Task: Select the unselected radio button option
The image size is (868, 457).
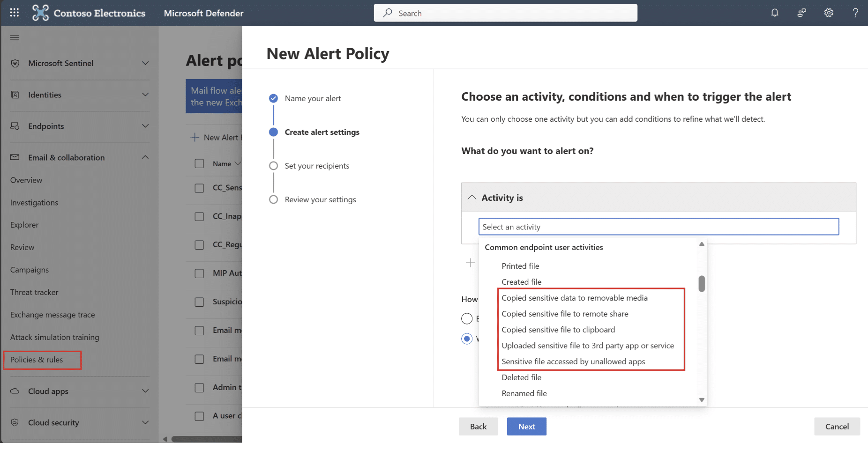Action: [x=467, y=319]
